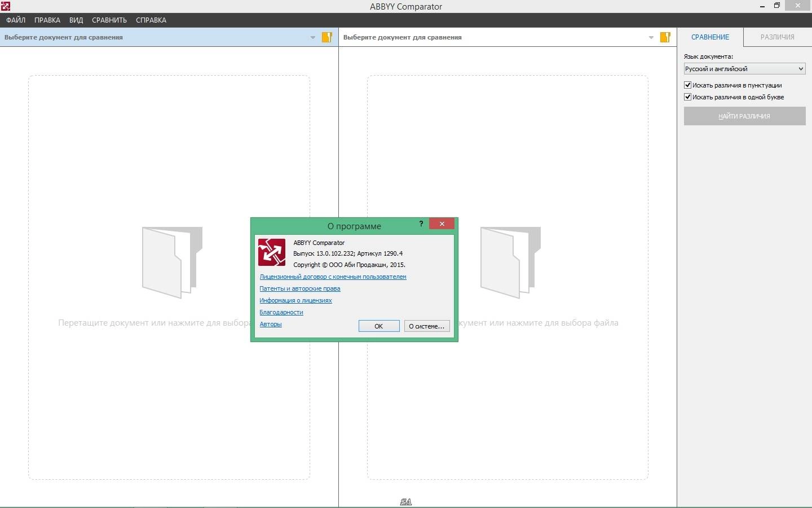The width and height of the screenshot is (812, 508).
Task: Click the Copyright ООО Аби Продакшн text
Action: pyautogui.click(x=349, y=265)
